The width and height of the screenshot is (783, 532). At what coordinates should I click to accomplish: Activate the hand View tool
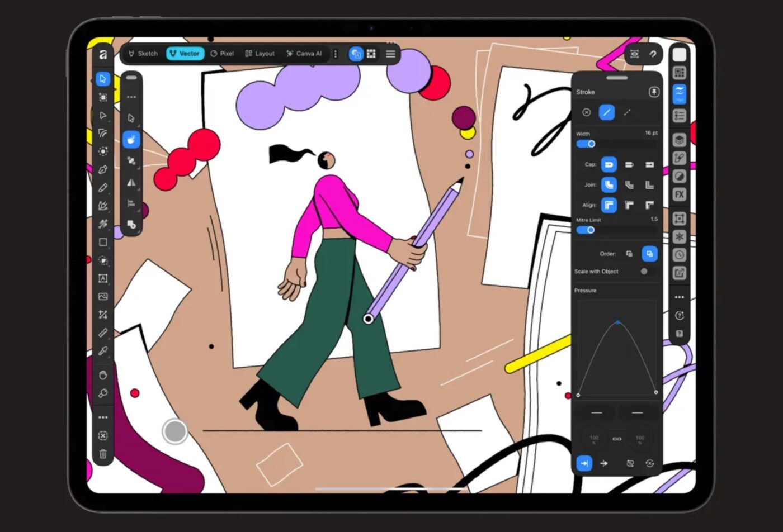coord(103,375)
